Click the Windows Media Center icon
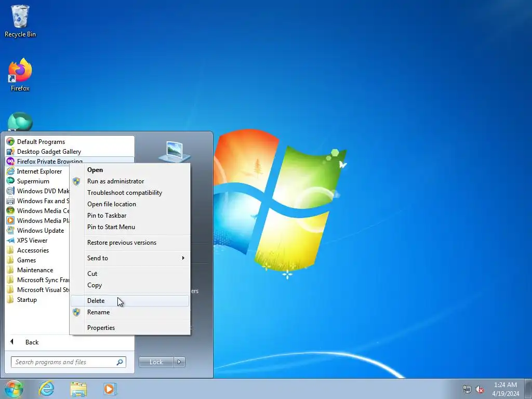The image size is (532, 399). pos(10,211)
